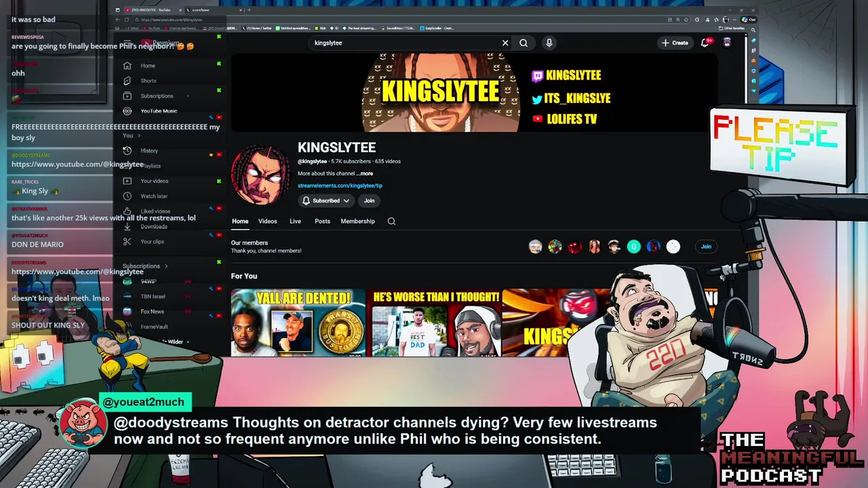Click Join button beside Subscribed
Image resolution: width=868 pixels, height=488 pixels.
(369, 201)
